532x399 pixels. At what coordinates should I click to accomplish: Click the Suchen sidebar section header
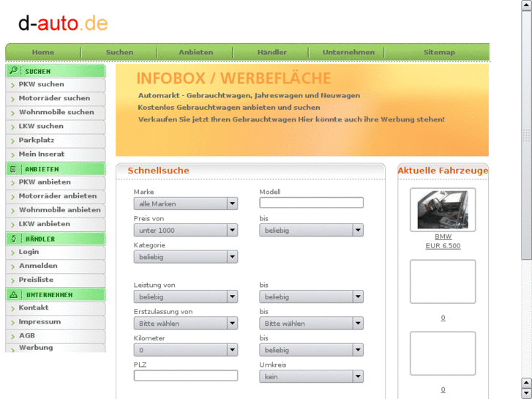coord(56,71)
